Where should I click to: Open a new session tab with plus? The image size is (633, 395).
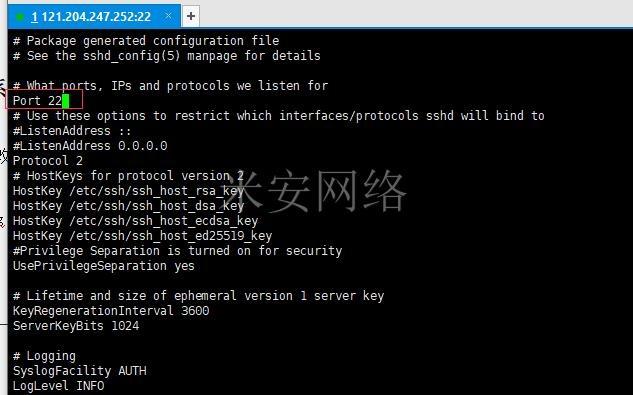pos(191,16)
